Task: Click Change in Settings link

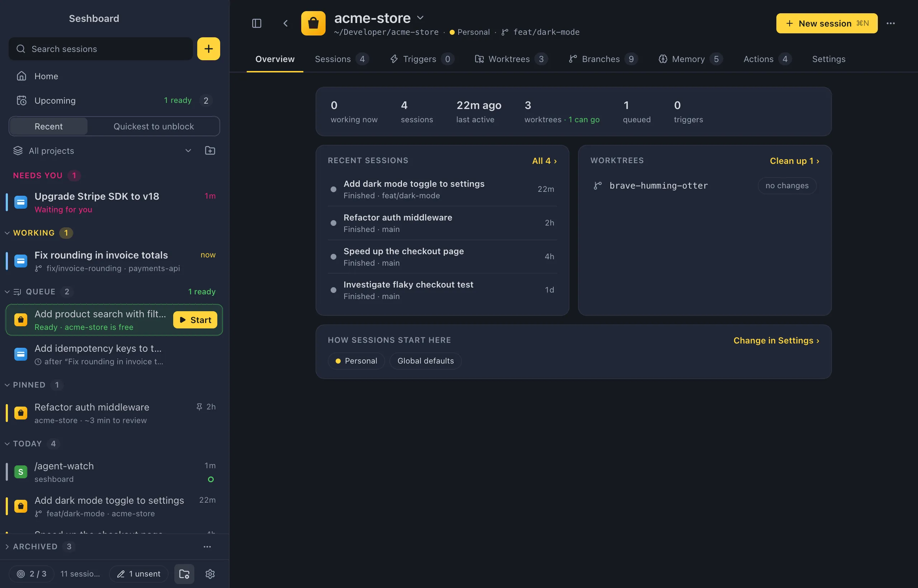Action: [776, 340]
